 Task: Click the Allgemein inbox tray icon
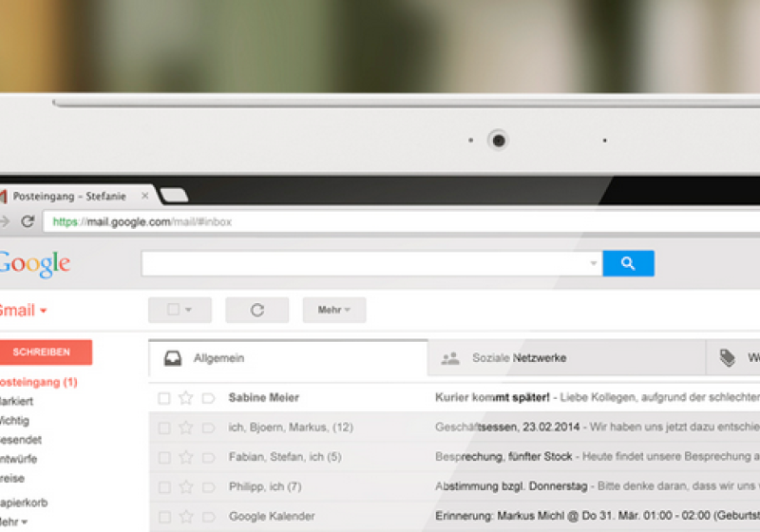coord(173,358)
